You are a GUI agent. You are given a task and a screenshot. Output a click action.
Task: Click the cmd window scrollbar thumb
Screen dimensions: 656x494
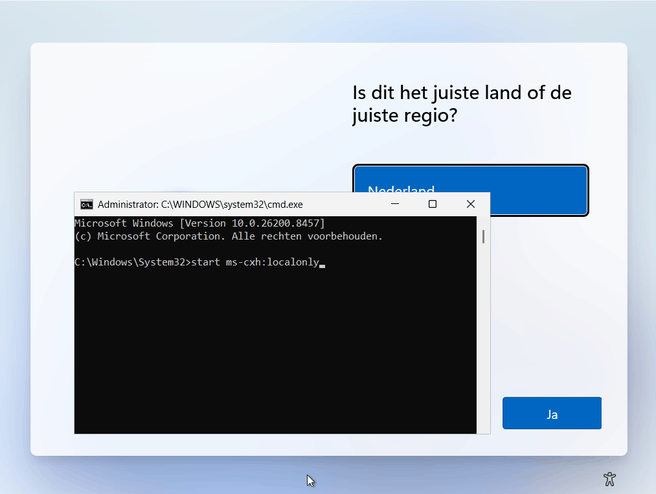click(x=483, y=237)
